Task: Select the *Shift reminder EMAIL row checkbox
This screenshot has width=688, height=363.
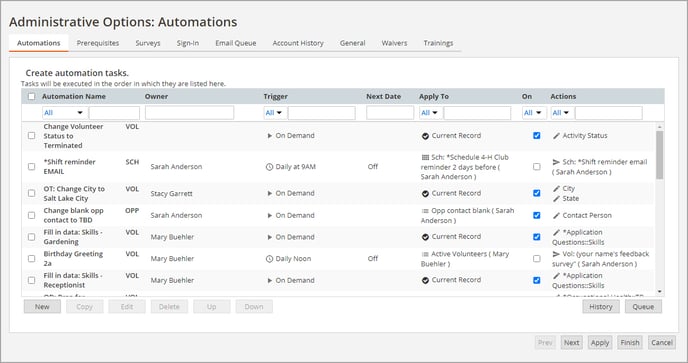Action: (x=32, y=167)
